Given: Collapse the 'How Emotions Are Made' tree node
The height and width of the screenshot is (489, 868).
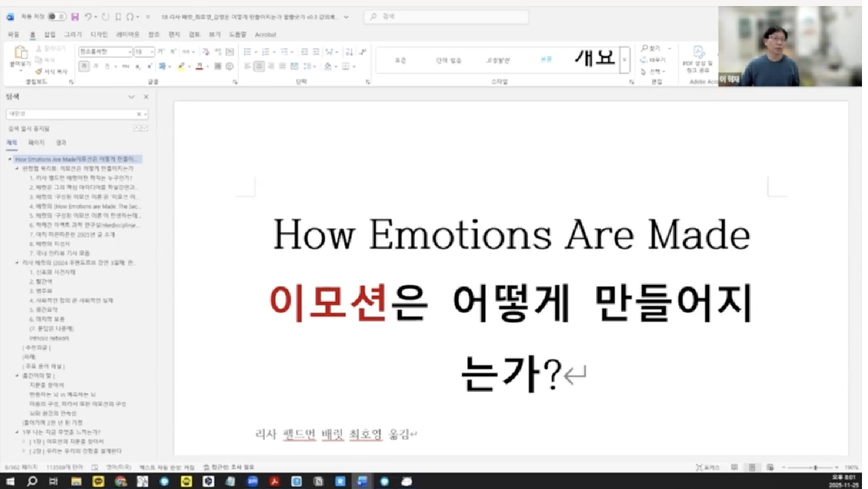Looking at the screenshot, I should coord(8,159).
